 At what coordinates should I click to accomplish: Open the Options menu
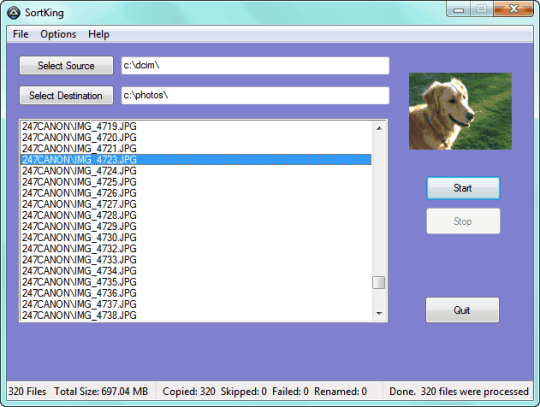[x=58, y=34]
